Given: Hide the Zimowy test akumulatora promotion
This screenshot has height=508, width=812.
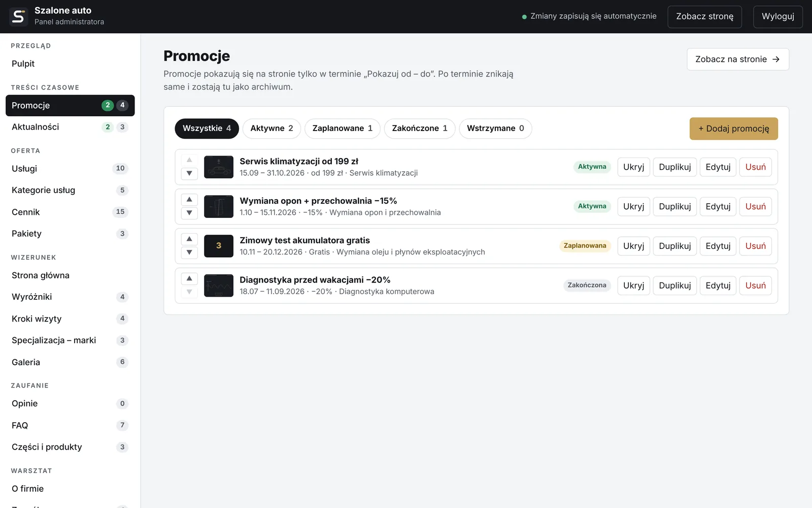Looking at the screenshot, I should pos(633,246).
